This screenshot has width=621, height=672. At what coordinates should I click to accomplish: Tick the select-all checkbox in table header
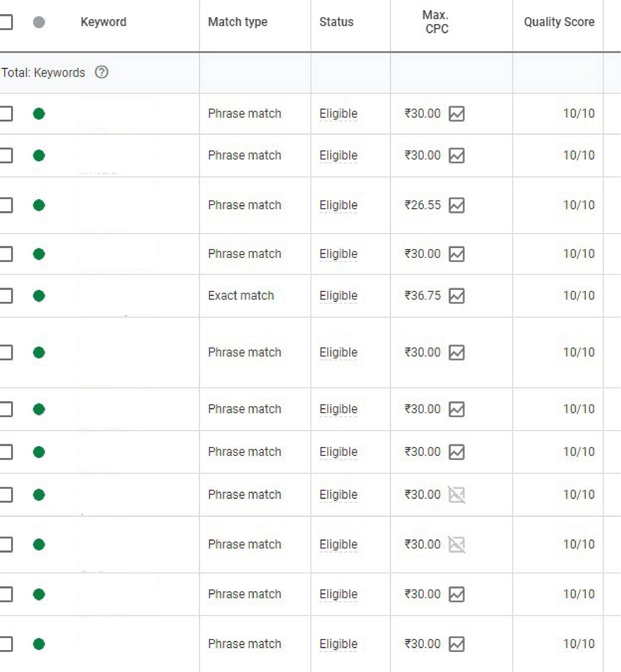6,22
